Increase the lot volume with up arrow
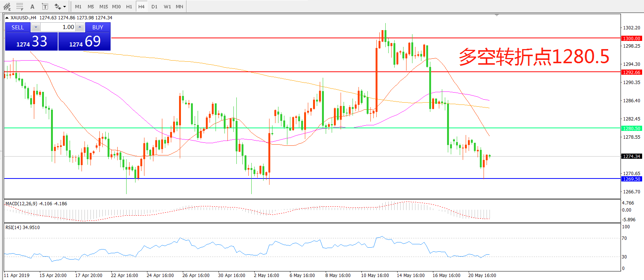Screen dimensions: 644x280 pos(80,27)
